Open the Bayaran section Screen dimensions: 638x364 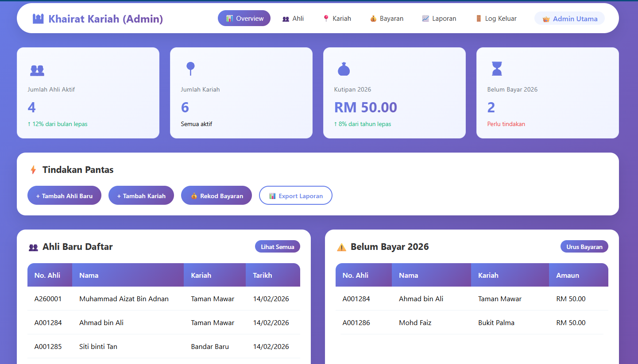pyautogui.click(x=387, y=18)
